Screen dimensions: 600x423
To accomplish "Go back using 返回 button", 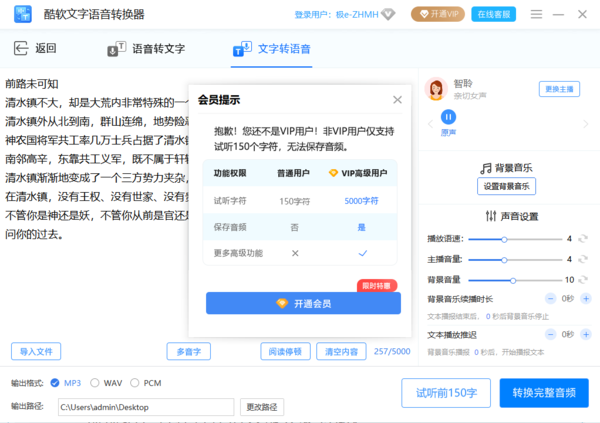I will 35,48.
